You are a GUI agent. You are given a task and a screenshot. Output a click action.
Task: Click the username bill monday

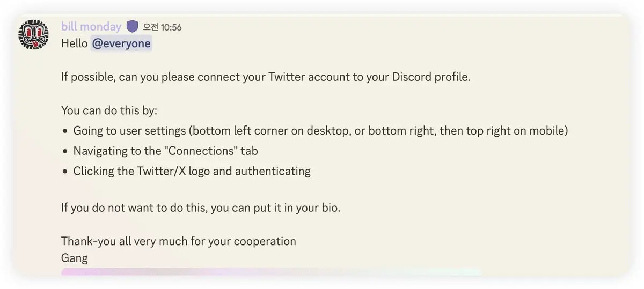point(91,26)
